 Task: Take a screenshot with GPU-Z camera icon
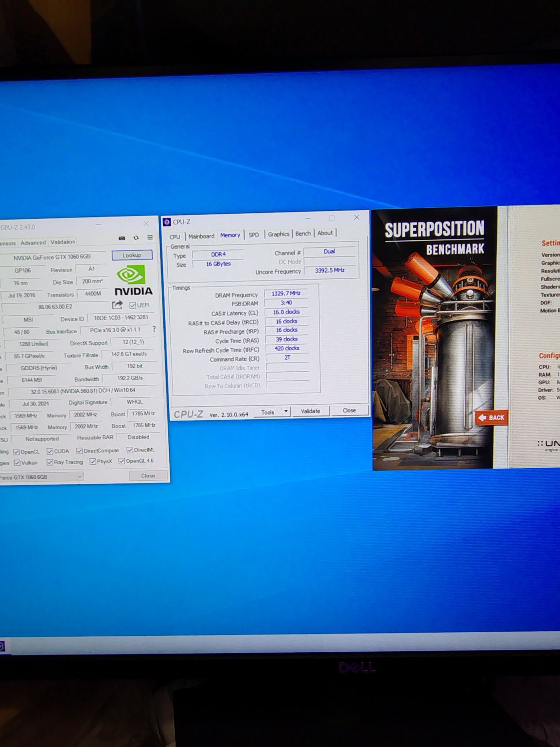[122, 238]
